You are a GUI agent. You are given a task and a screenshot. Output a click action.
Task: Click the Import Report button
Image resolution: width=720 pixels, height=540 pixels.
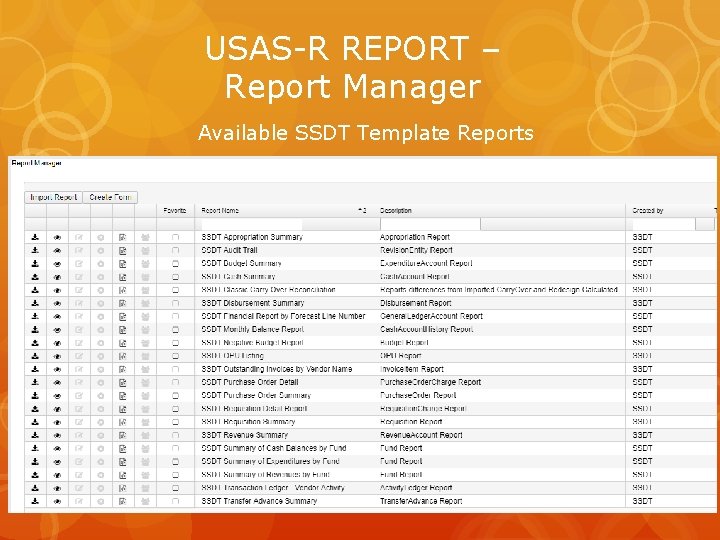click(x=53, y=197)
